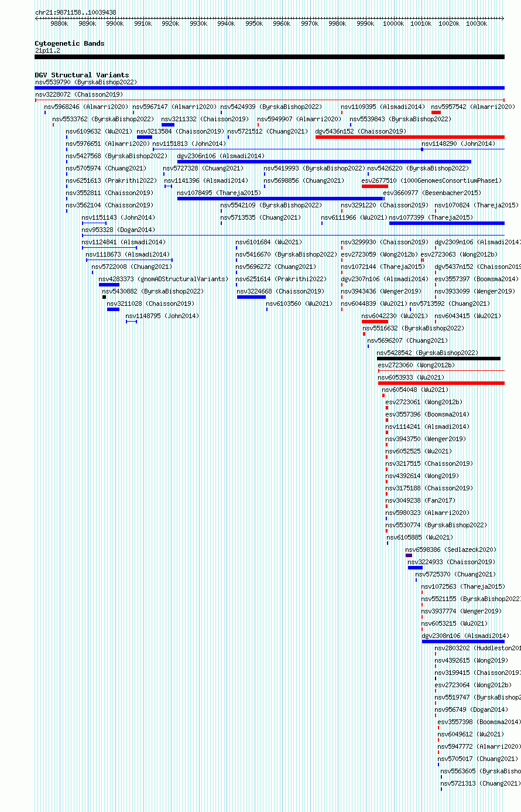521x812 pixels.
Task: Click the nsv6101684 (Wu2021) label
Action: [x=269, y=242]
